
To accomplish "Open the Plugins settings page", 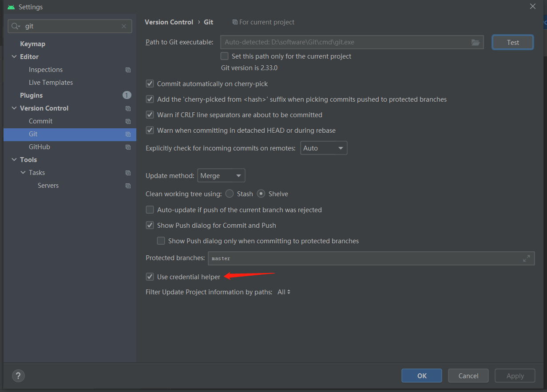I will (x=31, y=95).
